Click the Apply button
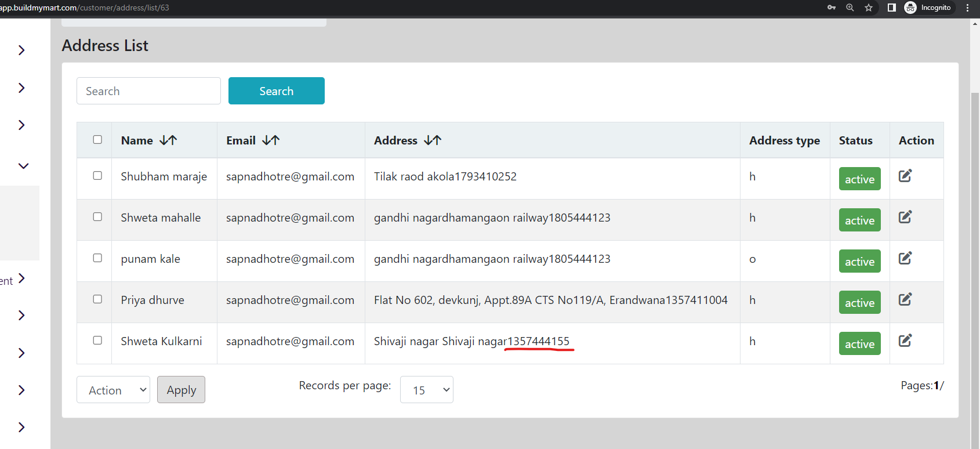Viewport: 980px width, 449px height. (181, 390)
